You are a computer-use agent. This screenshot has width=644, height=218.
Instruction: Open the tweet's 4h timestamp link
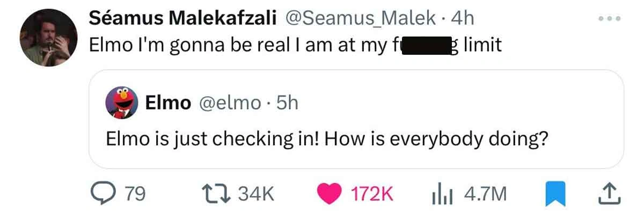462,19
